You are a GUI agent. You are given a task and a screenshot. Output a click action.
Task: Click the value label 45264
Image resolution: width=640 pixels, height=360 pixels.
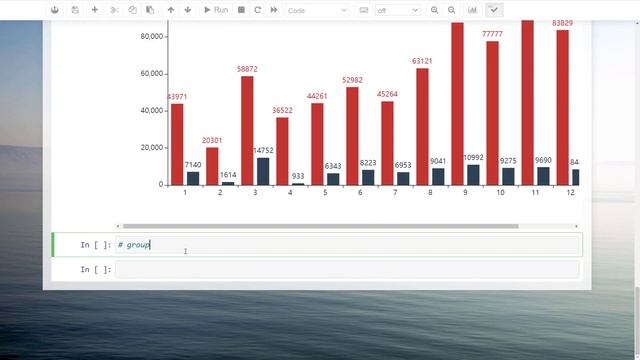point(387,94)
